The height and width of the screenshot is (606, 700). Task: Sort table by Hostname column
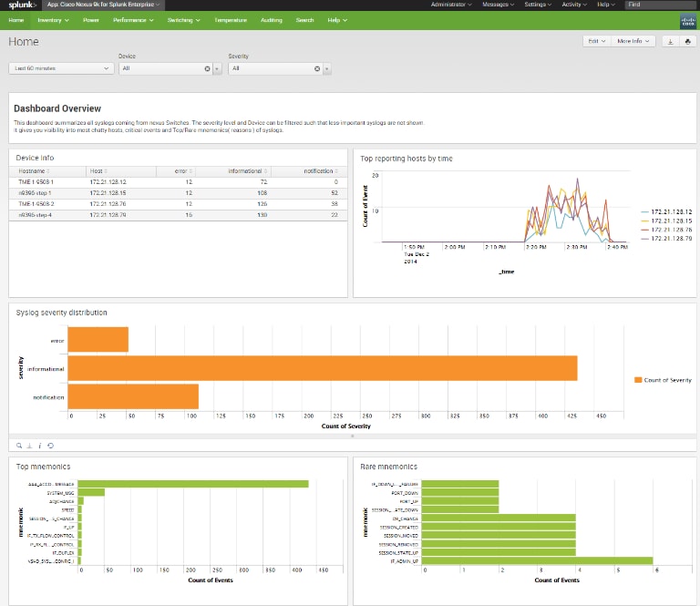[x=34, y=171]
